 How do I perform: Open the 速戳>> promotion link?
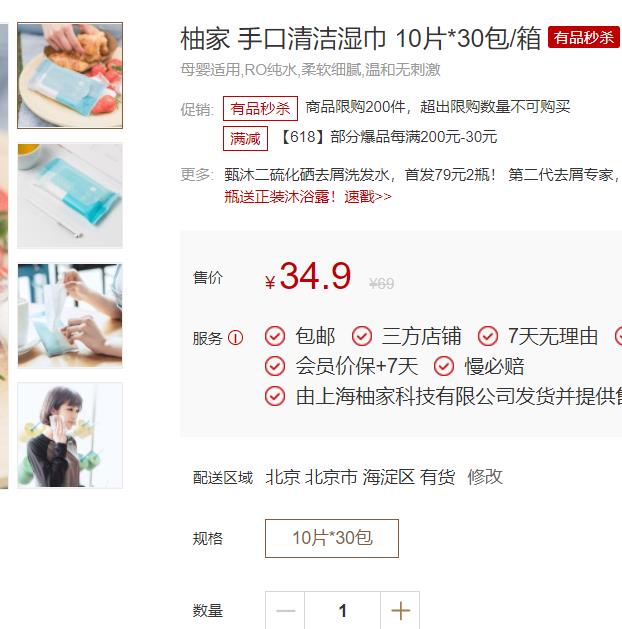(x=368, y=197)
